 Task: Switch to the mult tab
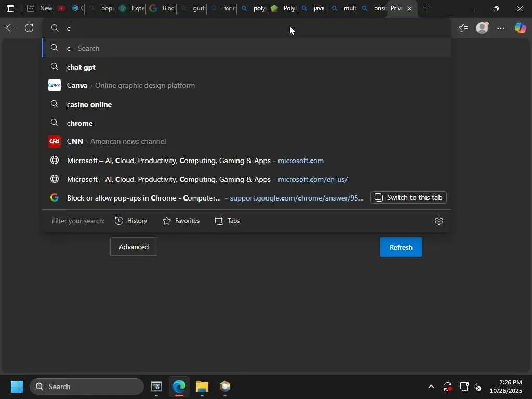pyautogui.click(x=344, y=8)
